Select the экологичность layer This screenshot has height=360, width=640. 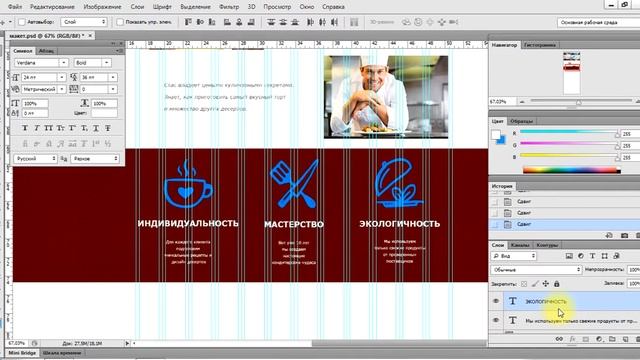[x=571, y=301]
